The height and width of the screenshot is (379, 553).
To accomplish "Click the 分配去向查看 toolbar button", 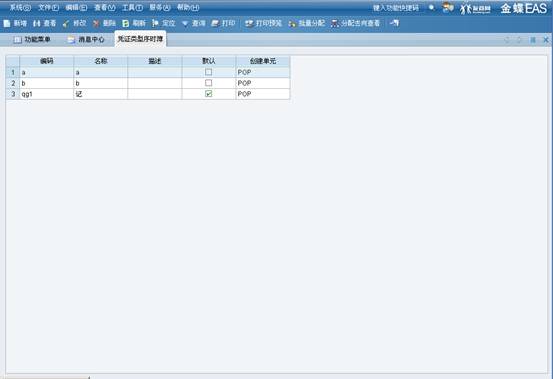I will click(x=356, y=23).
